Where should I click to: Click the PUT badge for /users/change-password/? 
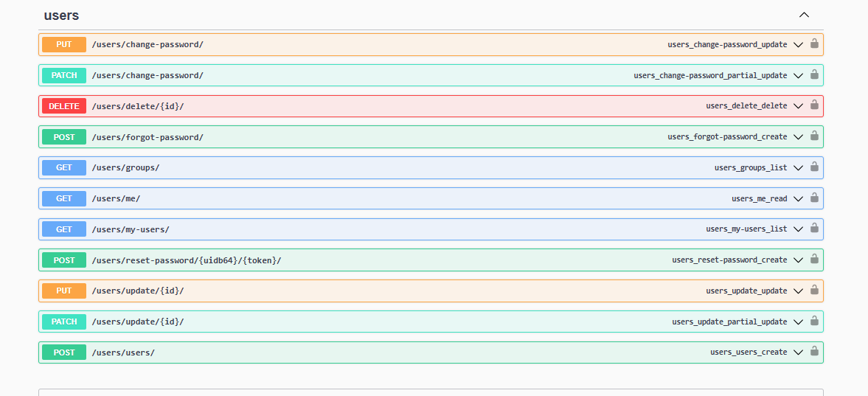(64, 44)
